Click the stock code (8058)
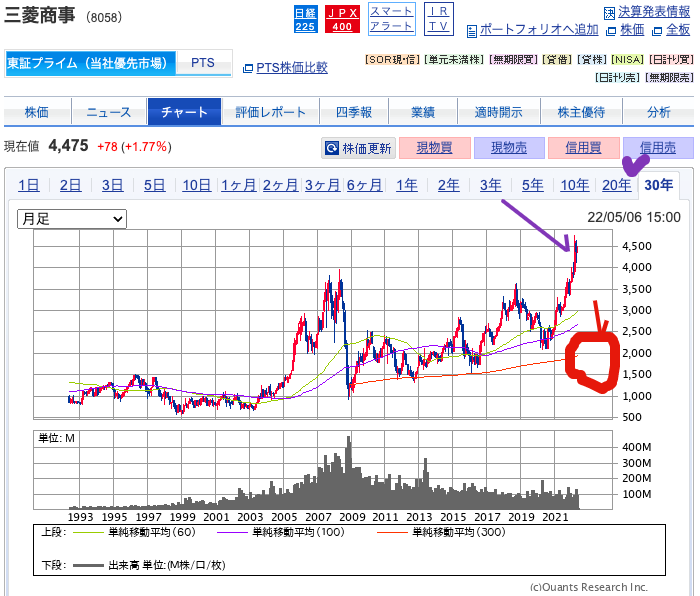 point(104,17)
